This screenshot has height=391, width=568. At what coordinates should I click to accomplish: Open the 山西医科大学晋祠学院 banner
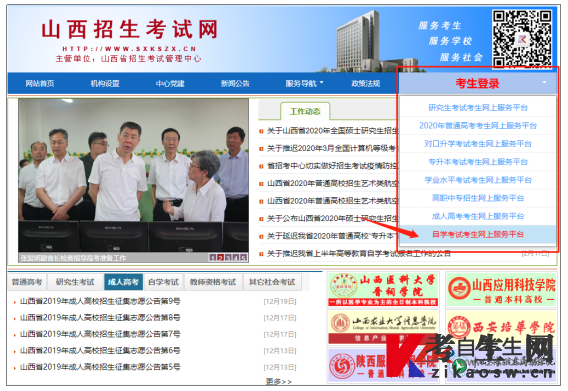tap(383, 289)
